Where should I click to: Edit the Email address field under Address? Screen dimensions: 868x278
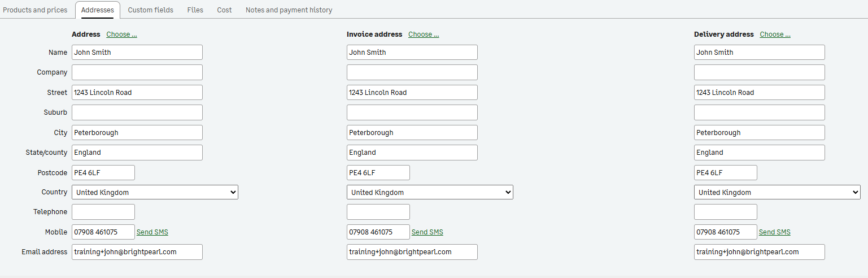click(137, 252)
